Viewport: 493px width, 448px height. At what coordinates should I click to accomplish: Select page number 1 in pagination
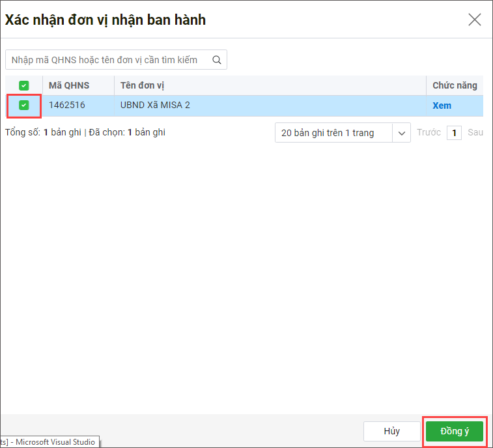455,133
